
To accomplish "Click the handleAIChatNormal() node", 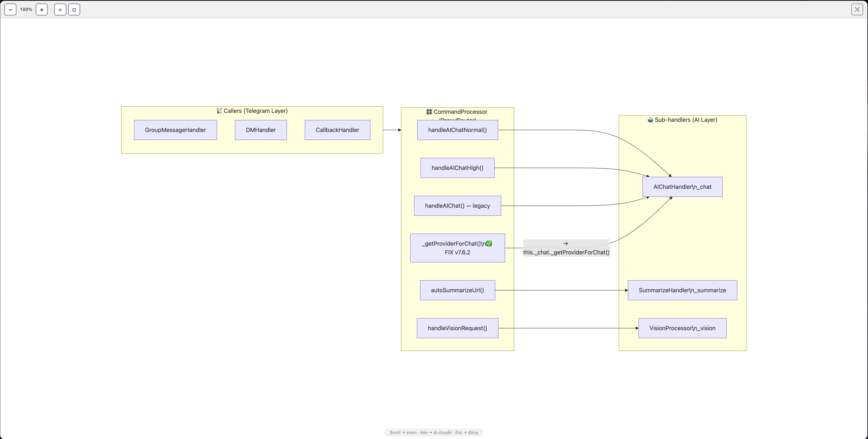I will pos(457,130).
